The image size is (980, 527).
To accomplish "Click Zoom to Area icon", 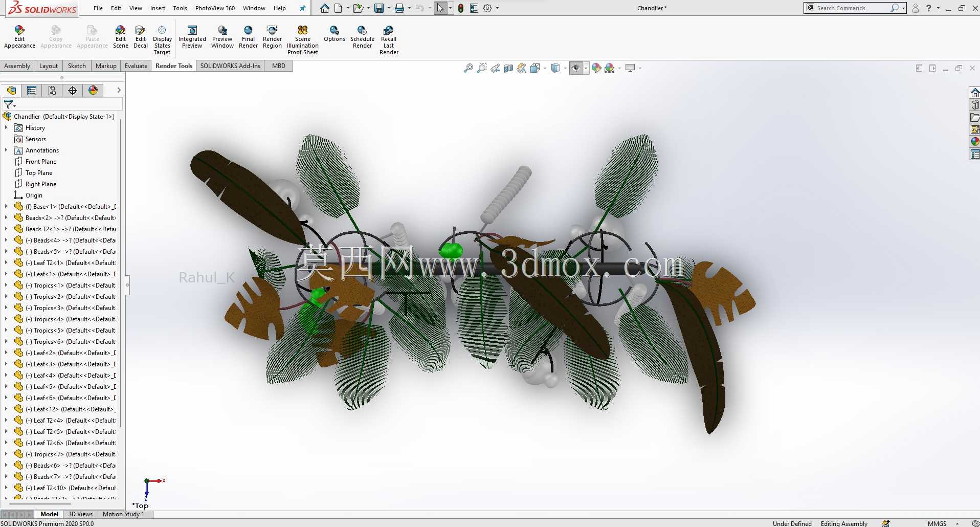I will pos(481,68).
